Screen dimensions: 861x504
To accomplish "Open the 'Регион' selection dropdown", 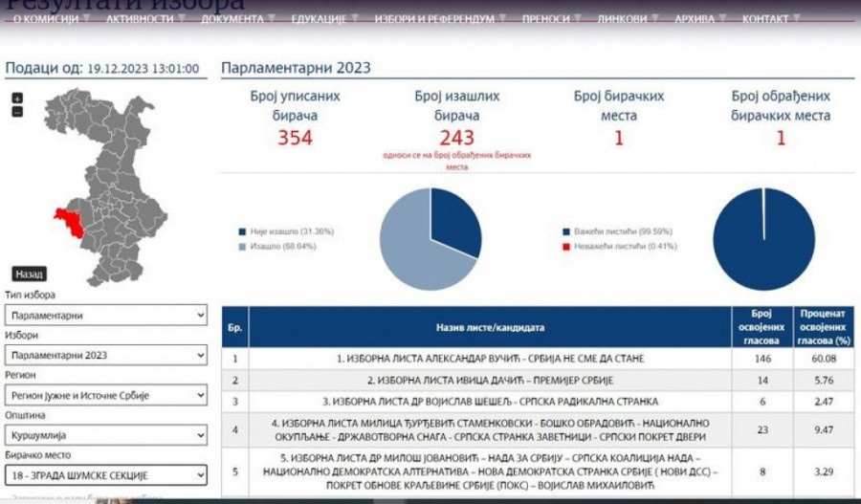I will coord(105,395).
